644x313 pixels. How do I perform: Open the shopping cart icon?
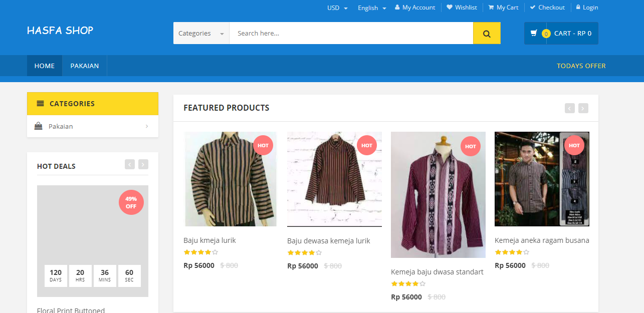point(534,34)
